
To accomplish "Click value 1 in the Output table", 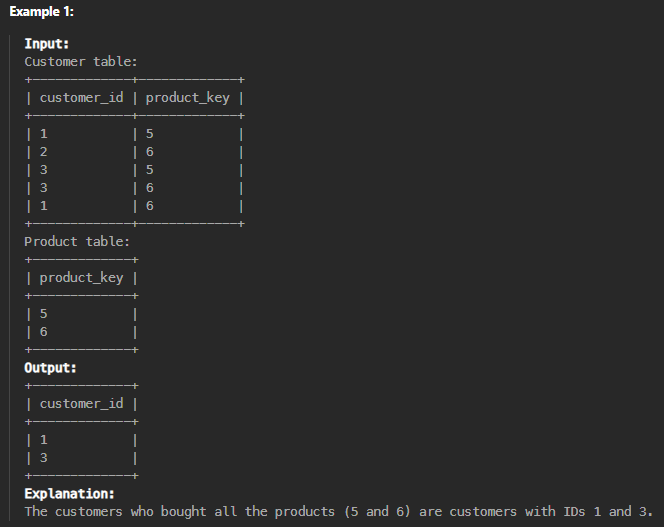I will [x=44, y=440].
